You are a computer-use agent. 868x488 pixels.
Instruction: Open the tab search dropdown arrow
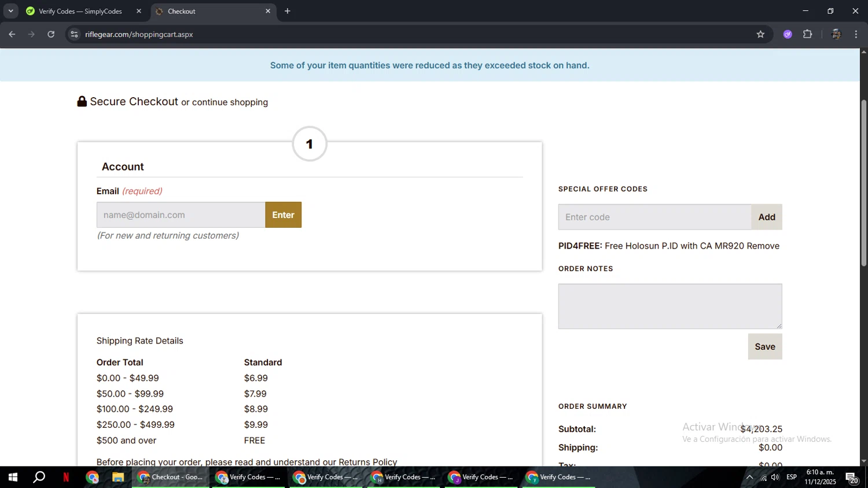(10, 11)
